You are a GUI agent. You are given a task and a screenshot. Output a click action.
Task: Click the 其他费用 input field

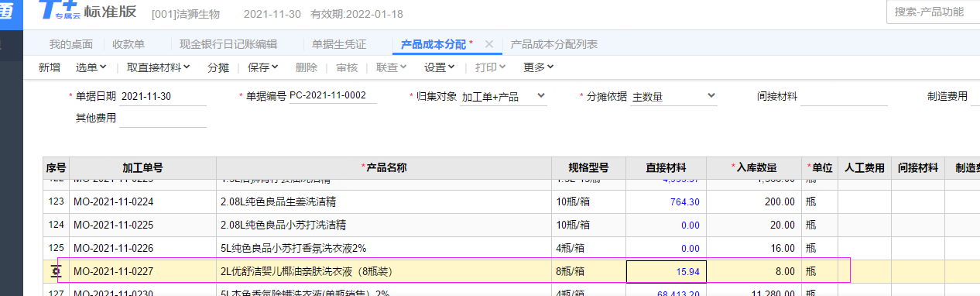(163, 119)
